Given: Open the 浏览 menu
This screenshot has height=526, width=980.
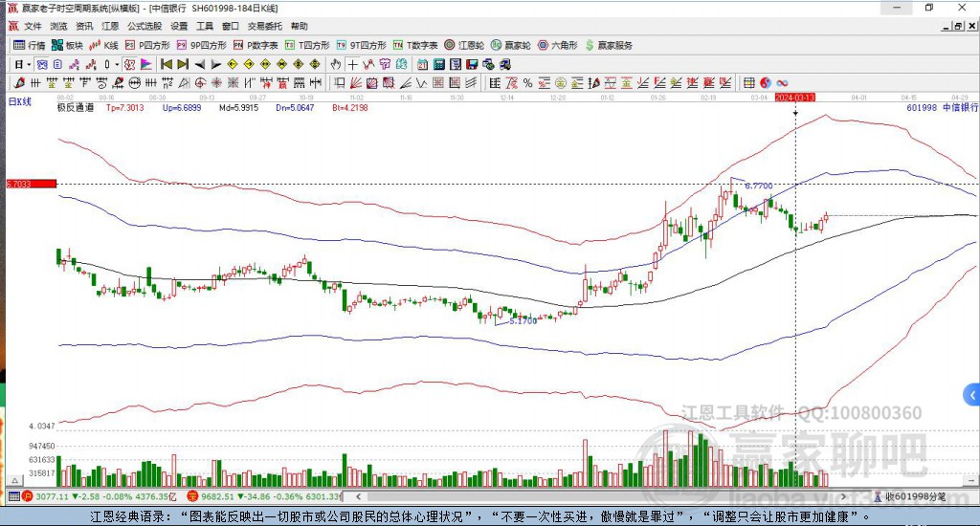Looking at the screenshot, I should coord(58,26).
